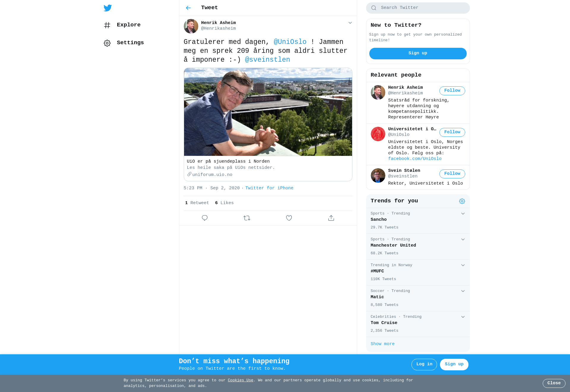Click Show more under trends
Viewport: 570px width, 392px height.
tap(382, 344)
